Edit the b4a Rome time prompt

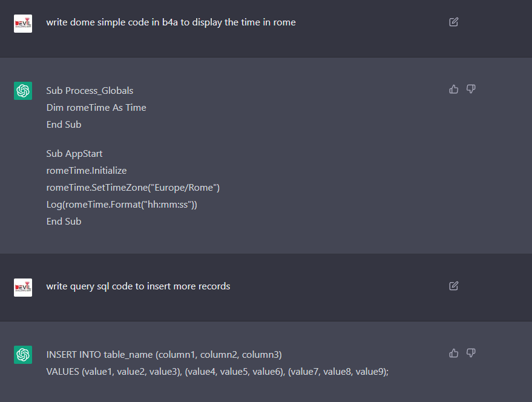point(454,22)
